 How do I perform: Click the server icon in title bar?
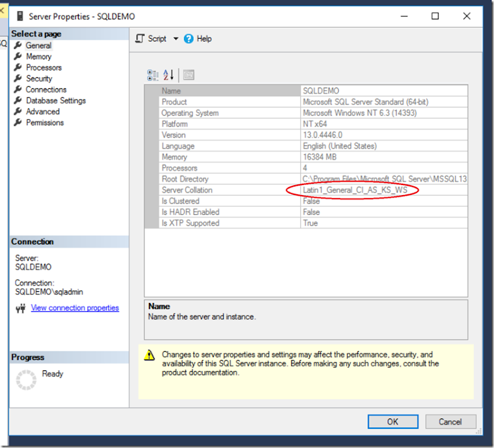point(20,16)
